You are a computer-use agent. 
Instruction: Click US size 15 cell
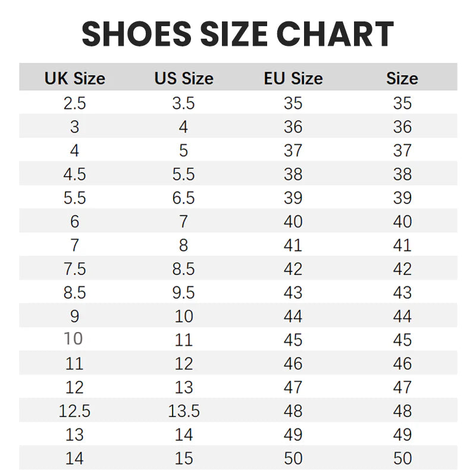(x=184, y=458)
